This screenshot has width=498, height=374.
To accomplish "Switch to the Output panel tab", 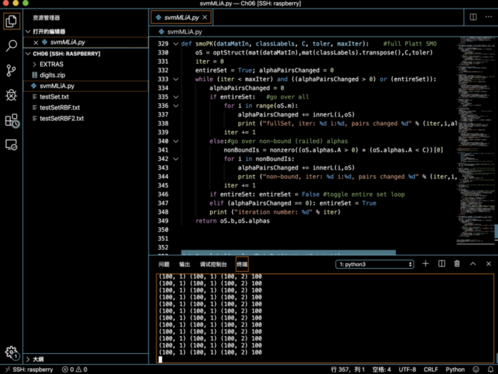I will pos(184,264).
